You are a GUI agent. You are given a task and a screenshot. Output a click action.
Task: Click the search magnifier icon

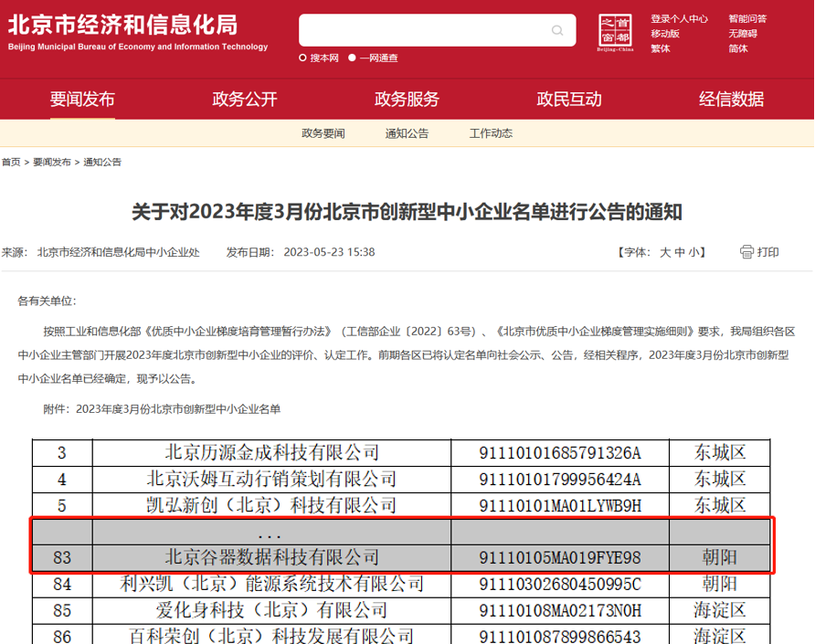[557, 31]
